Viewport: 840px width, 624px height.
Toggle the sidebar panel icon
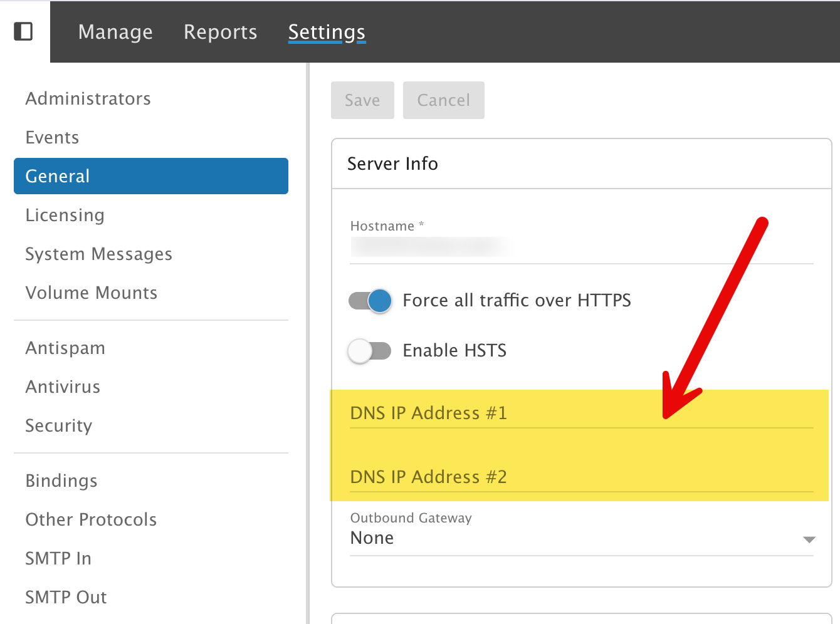point(23,31)
